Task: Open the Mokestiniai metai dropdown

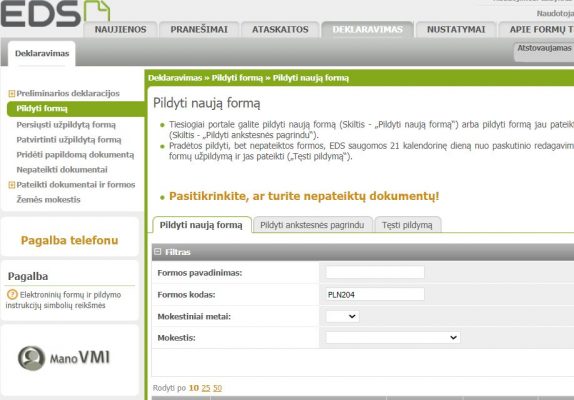Action: point(342,316)
